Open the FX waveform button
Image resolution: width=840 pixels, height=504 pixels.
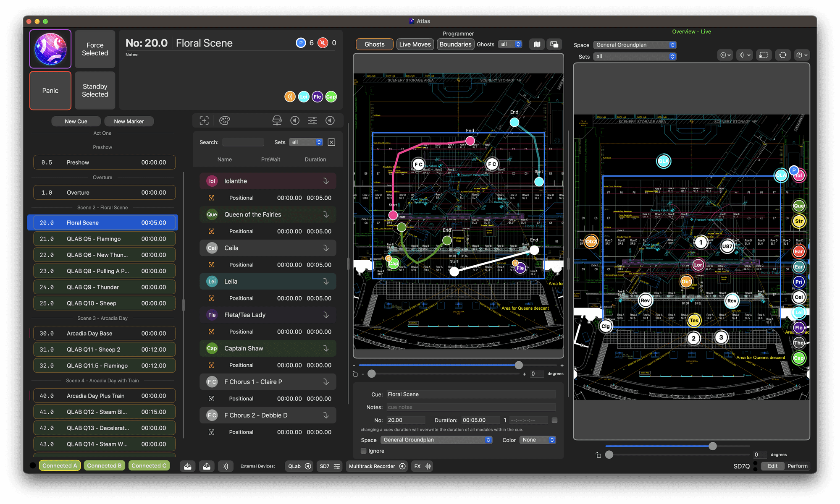(x=422, y=466)
